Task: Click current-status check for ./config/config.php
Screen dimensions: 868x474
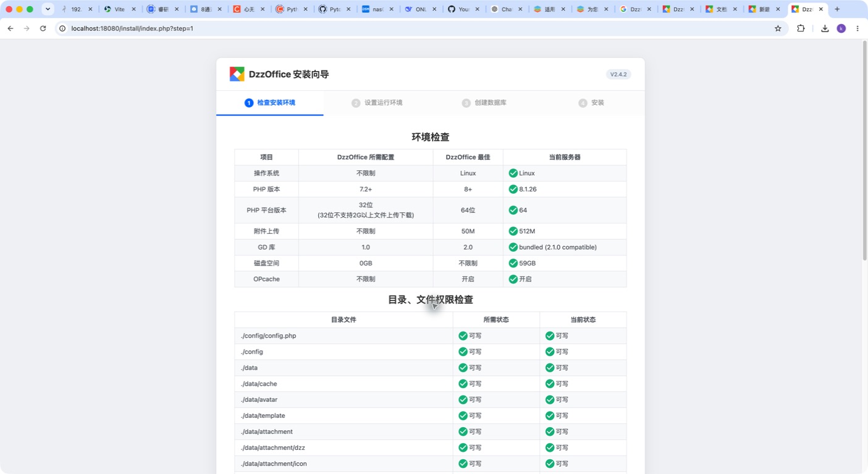Action: 550,336
